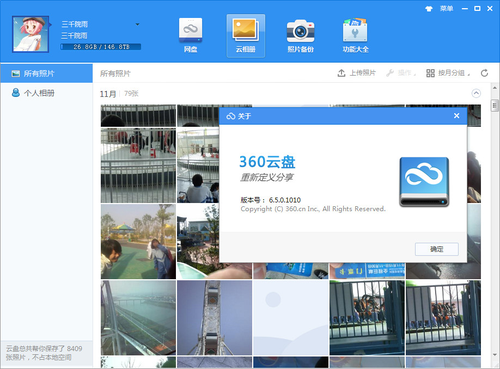Screen dimensions: 500x369
Task: Open the 菜单 menu
Action: pyautogui.click(x=447, y=9)
